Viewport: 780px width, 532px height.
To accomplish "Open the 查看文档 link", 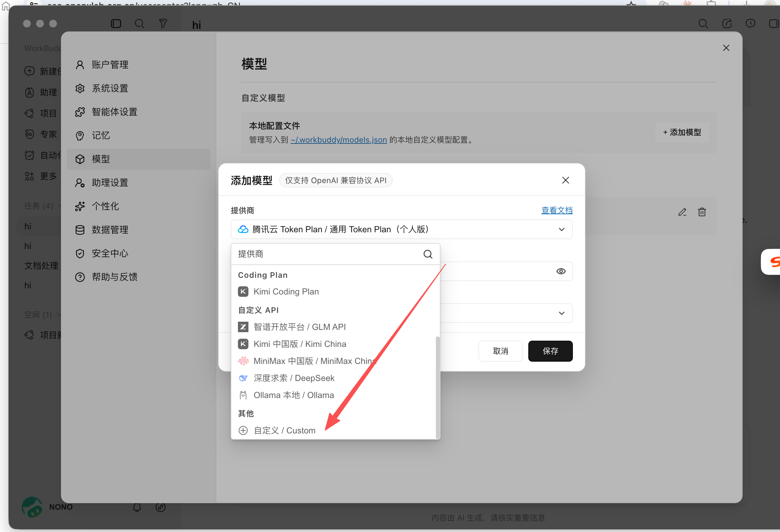I will tap(557, 210).
